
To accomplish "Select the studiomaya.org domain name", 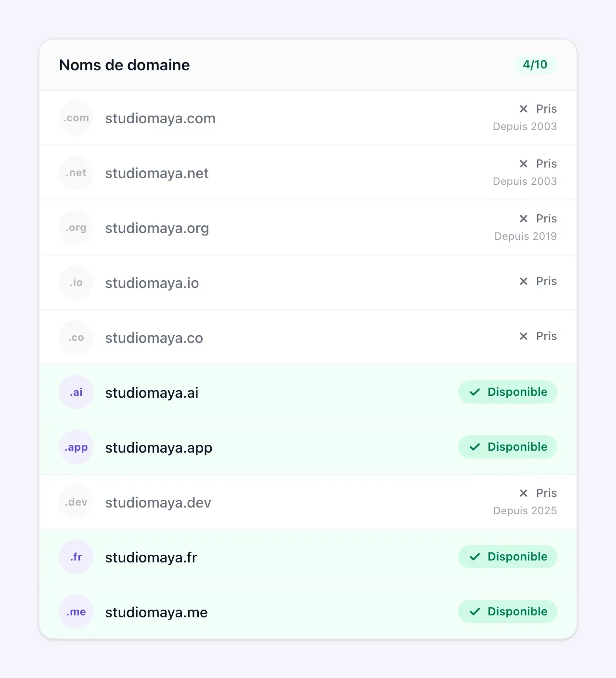I will (x=157, y=228).
